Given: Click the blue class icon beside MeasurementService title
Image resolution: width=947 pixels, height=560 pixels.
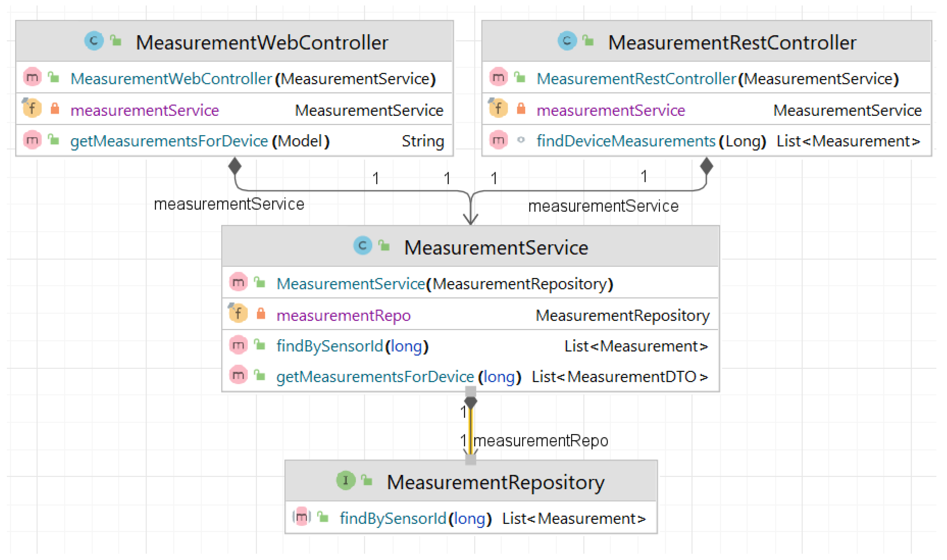Looking at the screenshot, I should pyautogui.click(x=362, y=246).
